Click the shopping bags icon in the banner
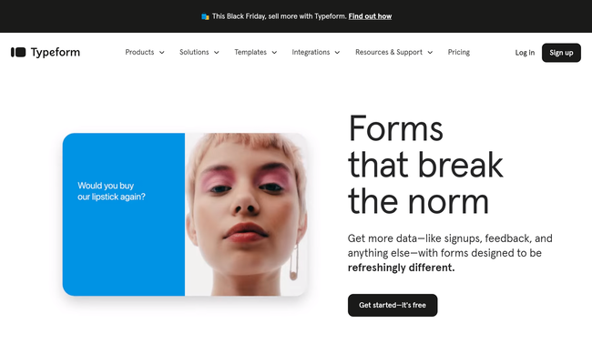 pyautogui.click(x=205, y=16)
